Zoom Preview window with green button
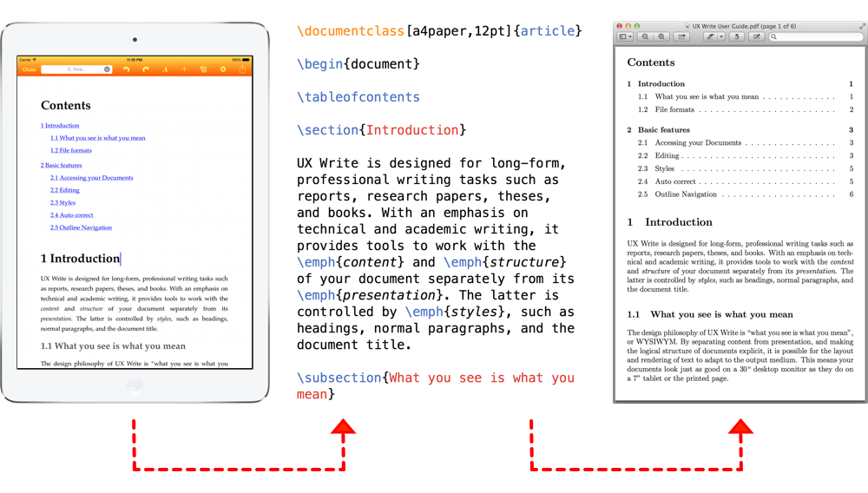 pyautogui.click(x=637, y=26)
